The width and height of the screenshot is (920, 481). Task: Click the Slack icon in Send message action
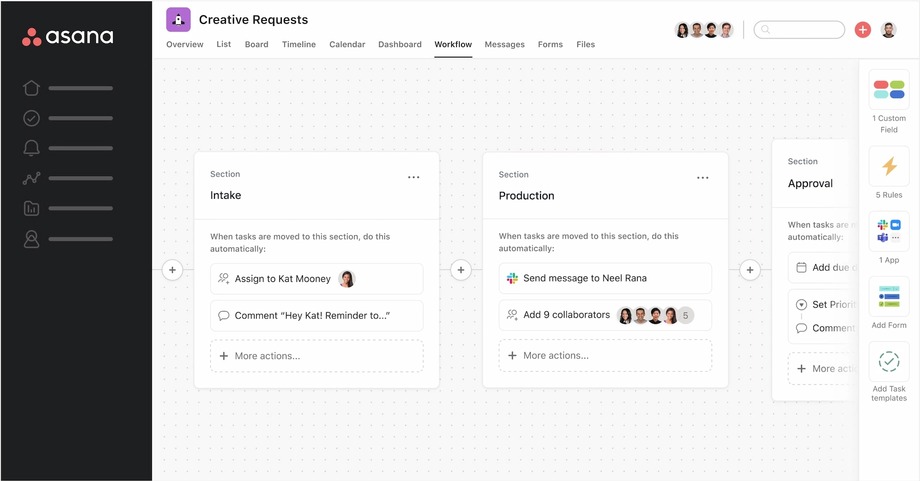(512, 278)
